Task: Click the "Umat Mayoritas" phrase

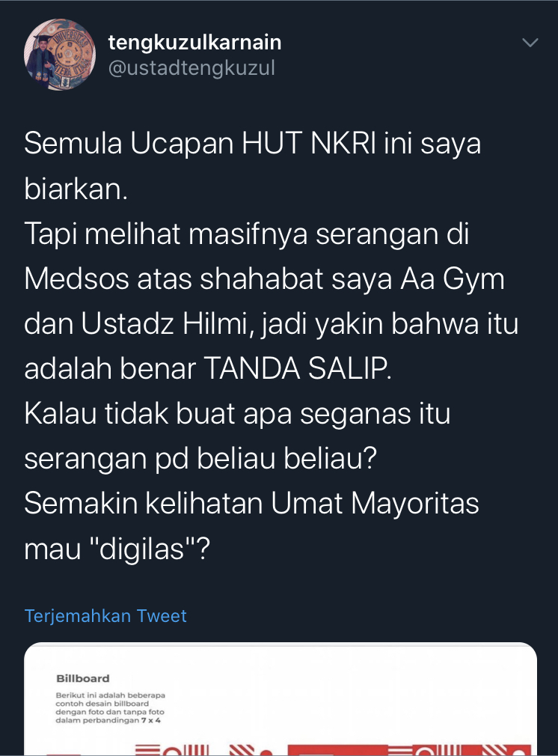Action: point(375,504)
